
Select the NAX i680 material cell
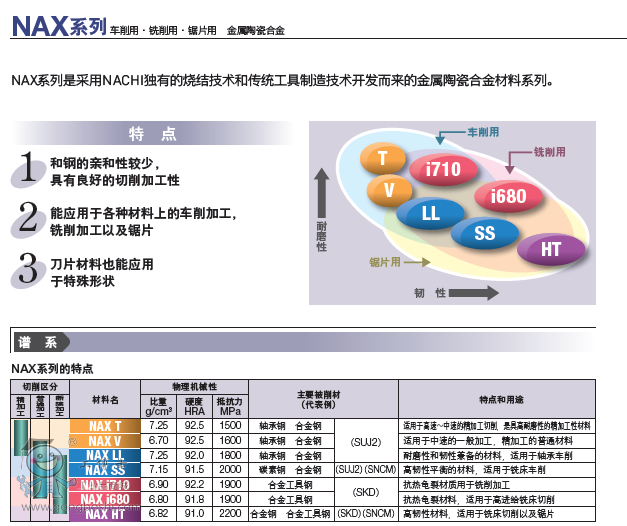pyautogui.click(x=105, y=499)
